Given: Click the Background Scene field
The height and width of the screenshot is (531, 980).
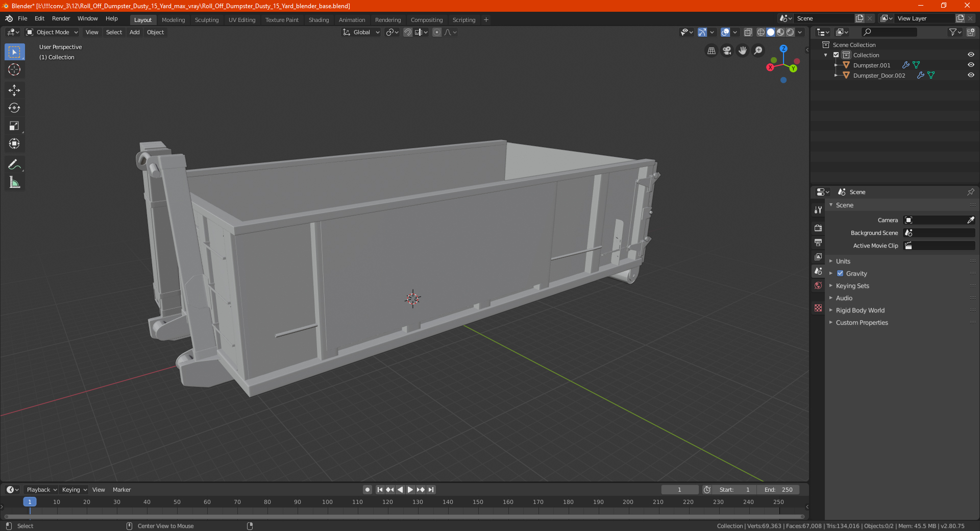Looking at the screenshot, I should (939, 233).
